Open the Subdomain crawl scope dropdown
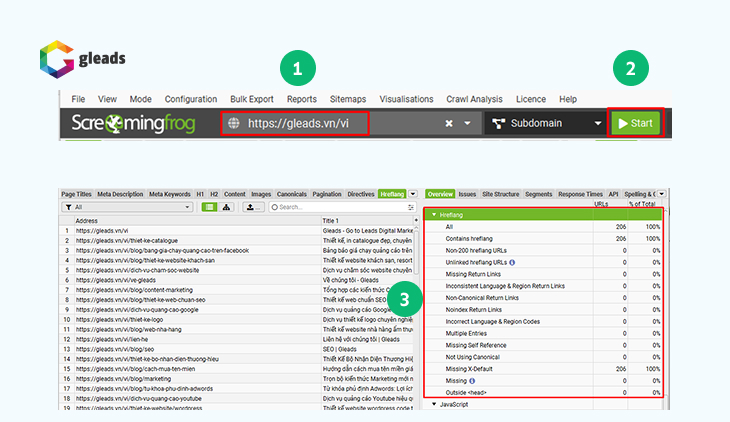The image size is (730, 422). pyautogui.click(x=546, y=123)
